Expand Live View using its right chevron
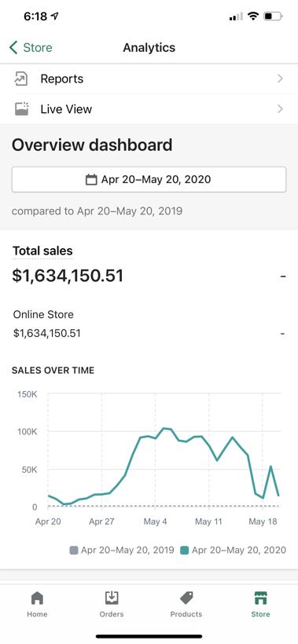 (x=281, y=109)
